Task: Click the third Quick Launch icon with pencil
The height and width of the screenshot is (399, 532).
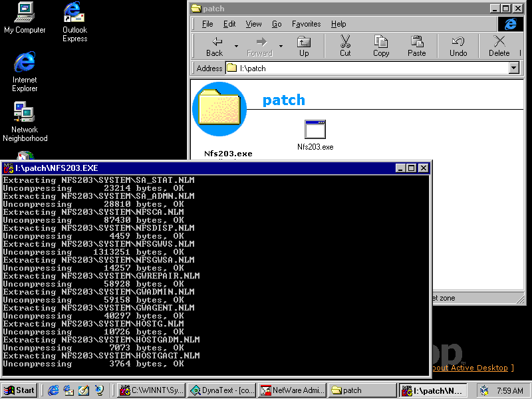Action: point(84,390)
